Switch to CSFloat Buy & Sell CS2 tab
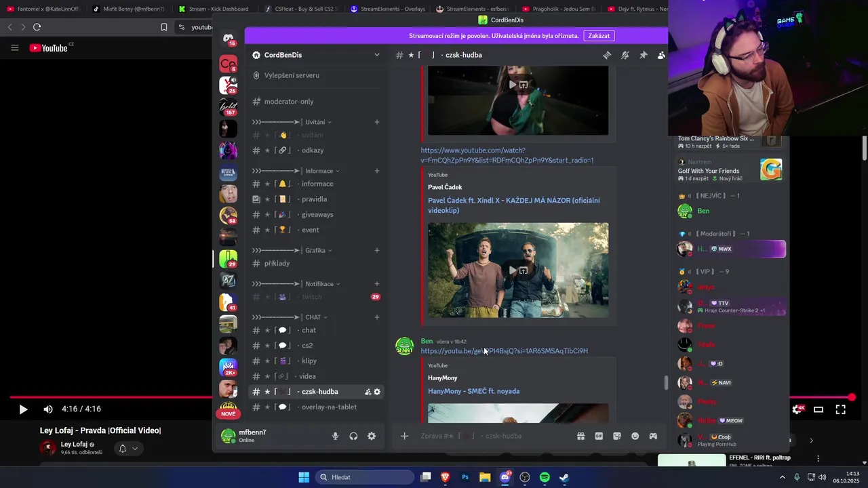The image size is (868, 488). [x=300, y=9]
